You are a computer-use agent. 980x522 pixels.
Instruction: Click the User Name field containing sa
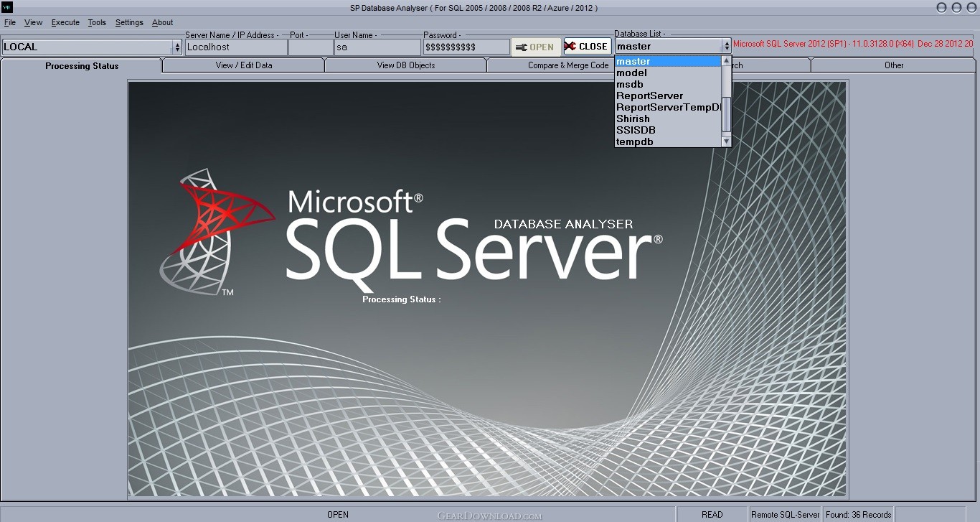click(377, 47)
